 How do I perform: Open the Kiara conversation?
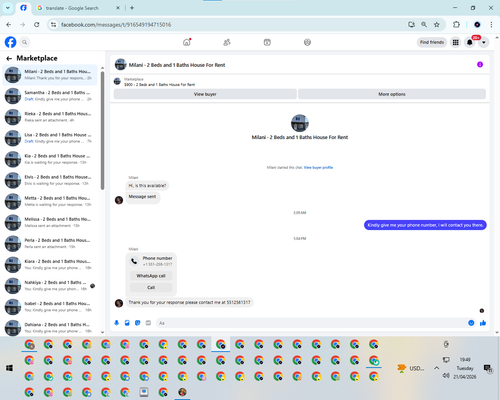[50, 264]
